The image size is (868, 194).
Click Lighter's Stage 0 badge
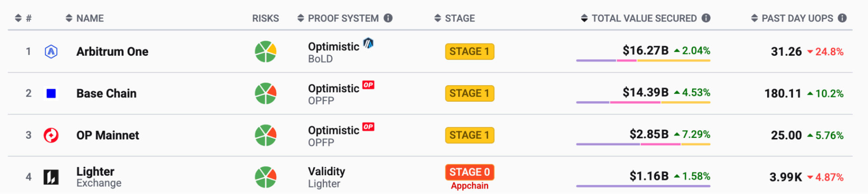469,172
